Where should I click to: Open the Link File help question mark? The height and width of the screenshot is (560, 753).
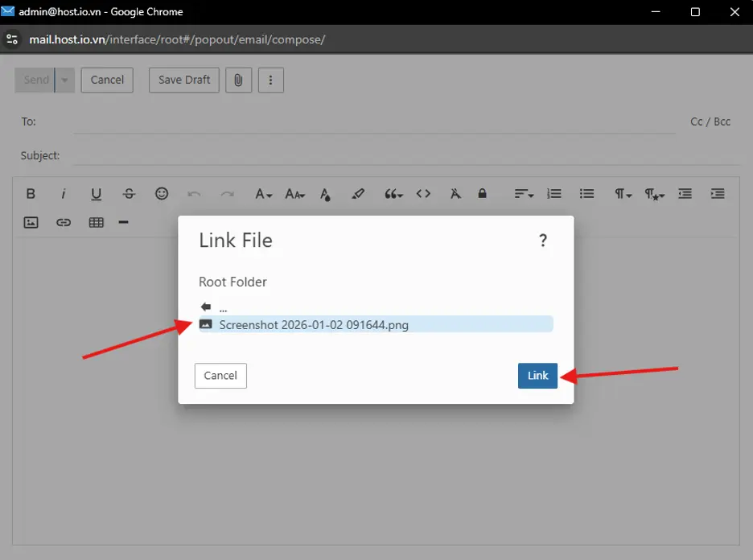coord(543,240)
